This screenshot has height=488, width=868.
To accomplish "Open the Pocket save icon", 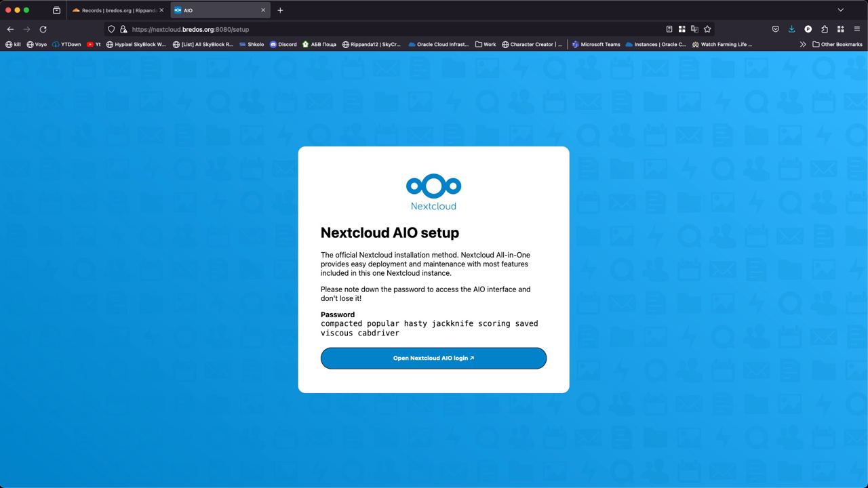I will [x=776, y=29].
